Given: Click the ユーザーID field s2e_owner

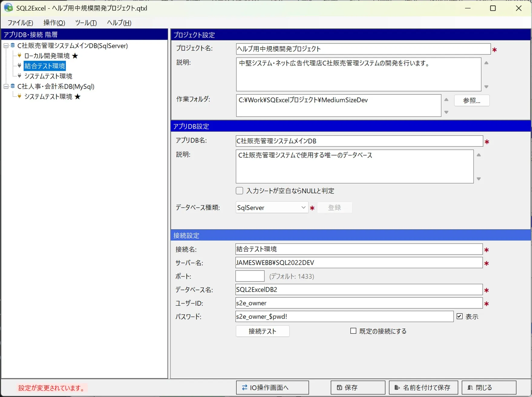Looking at the screenshot, I should click(359, 303).
